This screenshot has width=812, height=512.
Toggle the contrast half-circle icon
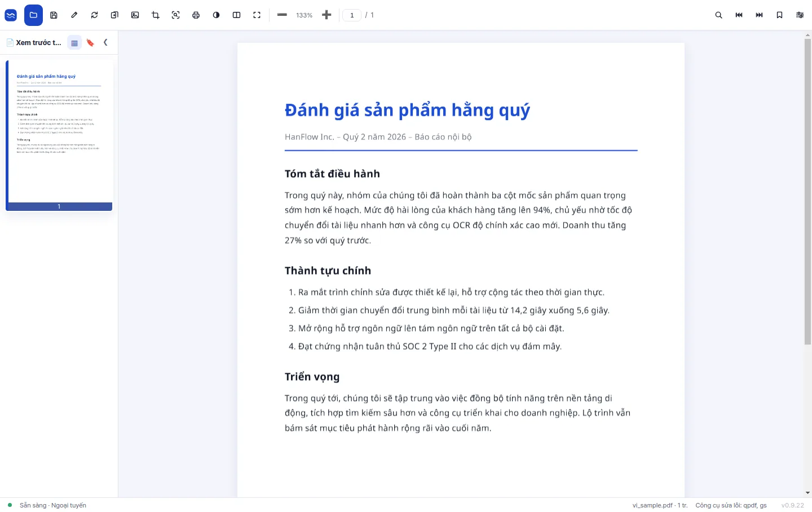tap(216, 15)
